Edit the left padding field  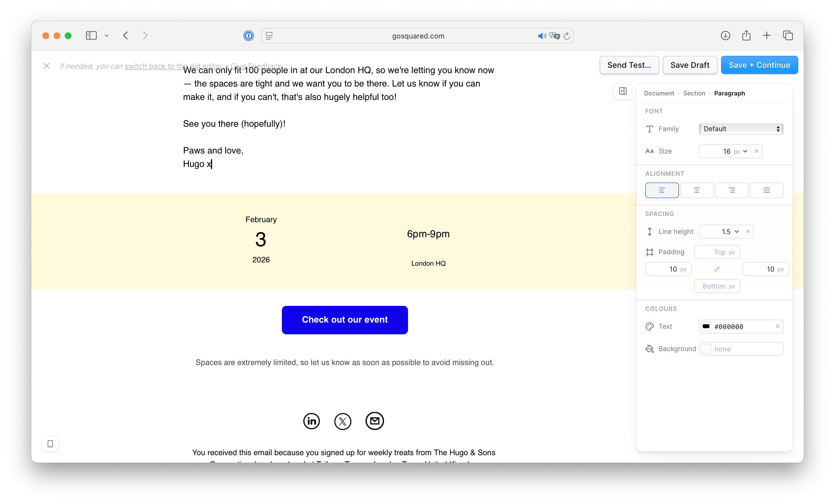coord(668,269)
